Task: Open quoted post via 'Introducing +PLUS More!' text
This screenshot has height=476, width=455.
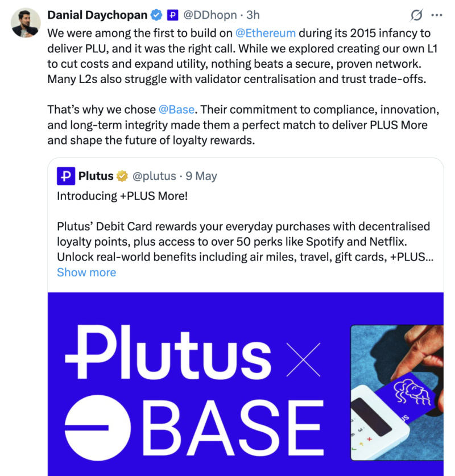Action: point(122,196)
